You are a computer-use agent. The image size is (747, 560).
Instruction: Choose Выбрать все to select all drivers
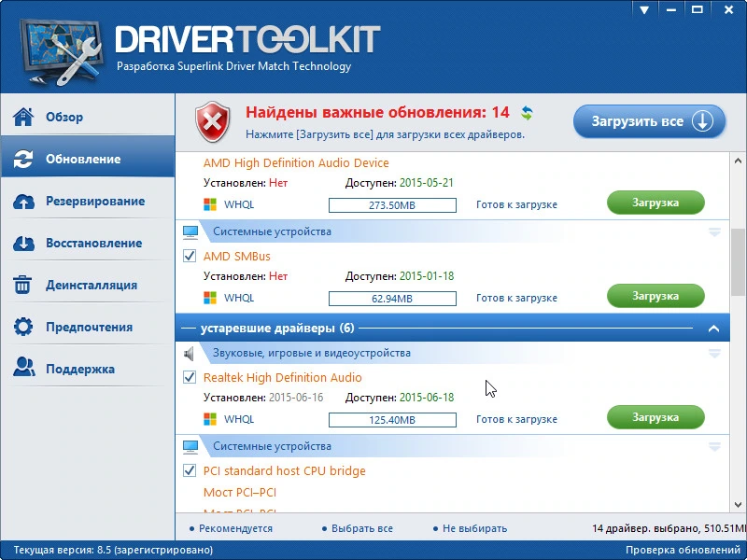[x=358, y=528]
